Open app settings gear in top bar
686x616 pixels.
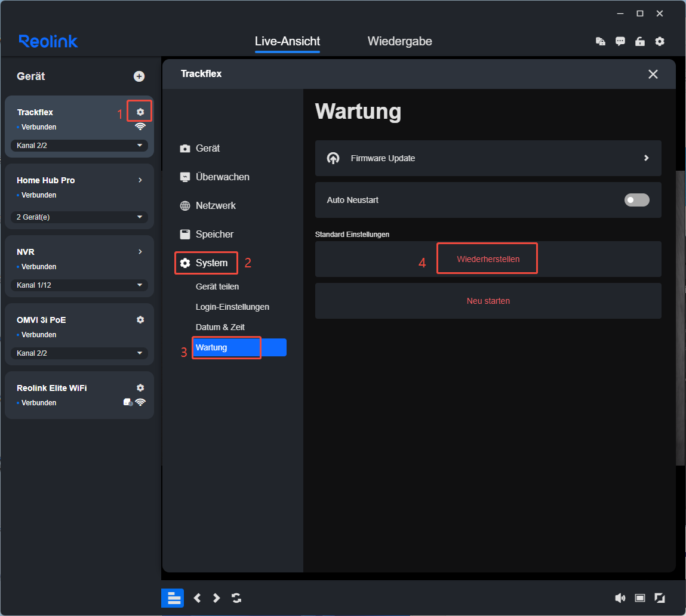[x=659, y=41]
